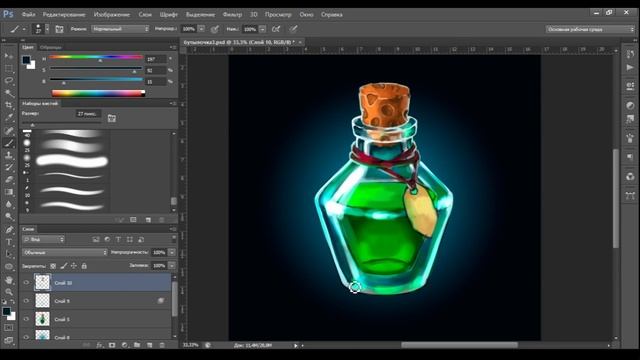This screenshot has width=640, height=360.
Task: Swap foreground and background colors
Action: pyautogui.click(x=13, y=302)
